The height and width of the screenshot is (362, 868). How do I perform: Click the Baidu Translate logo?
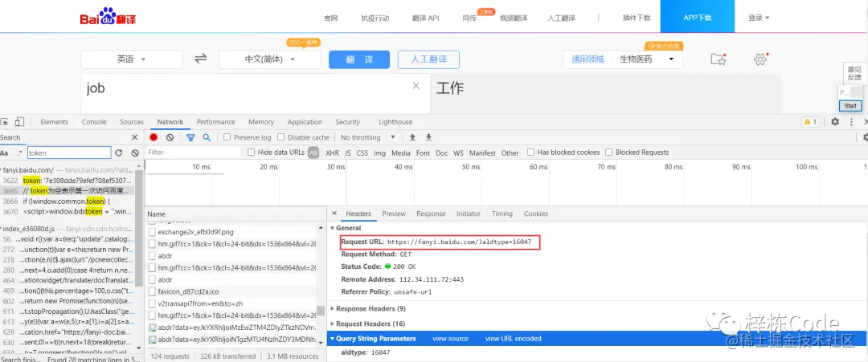[108, 18]
